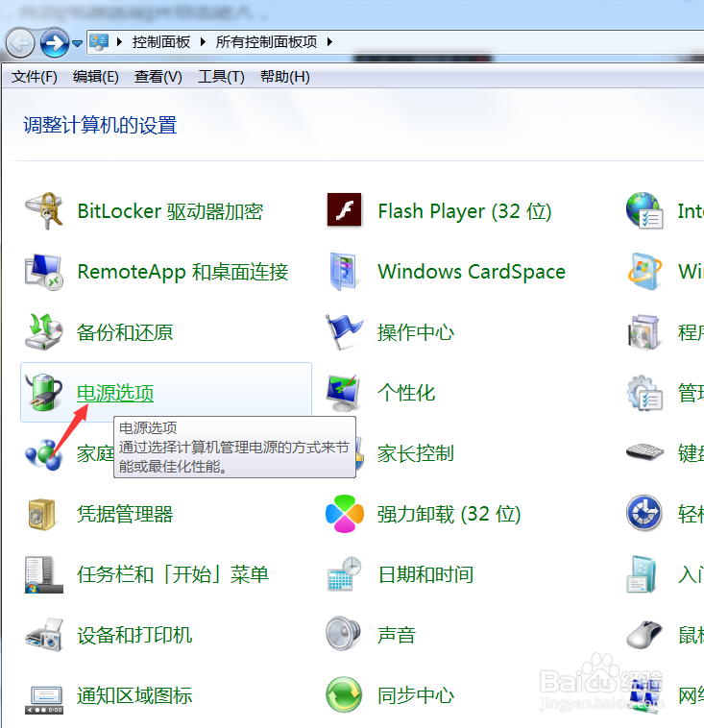Click the 电源选项 battery icon

tap(43, 392)
